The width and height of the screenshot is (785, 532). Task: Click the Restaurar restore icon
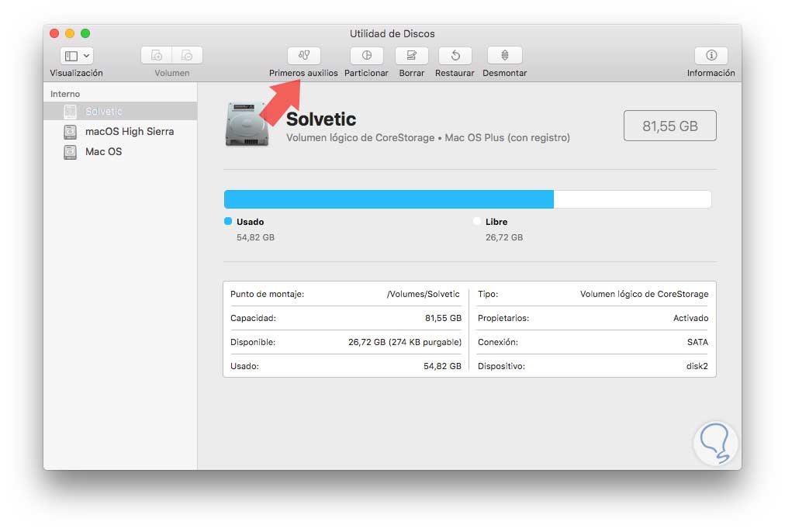point(455,55)
